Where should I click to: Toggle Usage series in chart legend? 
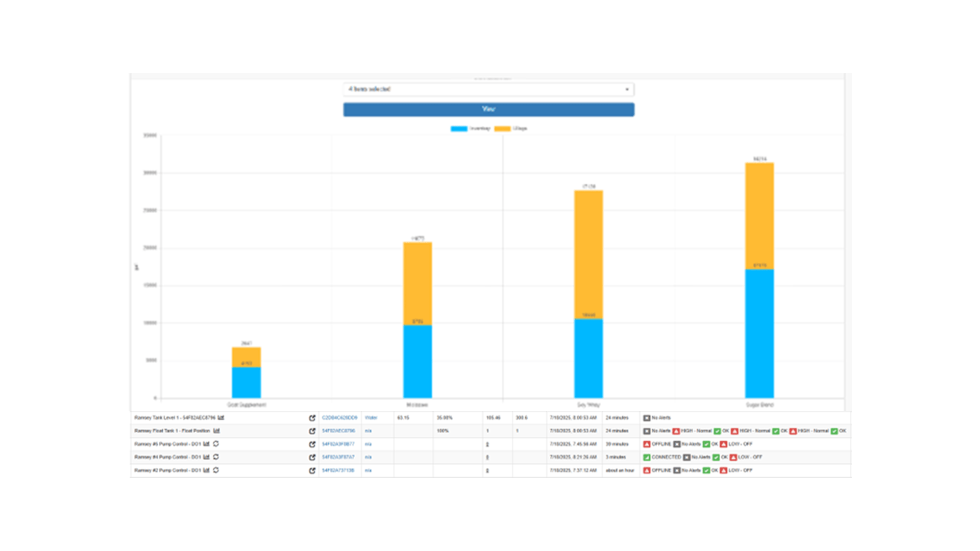[502, 129]
